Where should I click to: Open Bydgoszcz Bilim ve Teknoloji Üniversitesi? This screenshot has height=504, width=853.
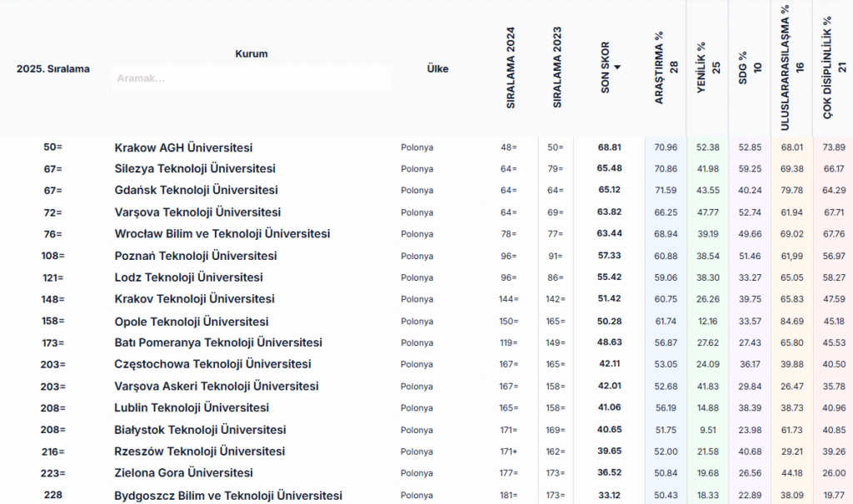(227, 496)
